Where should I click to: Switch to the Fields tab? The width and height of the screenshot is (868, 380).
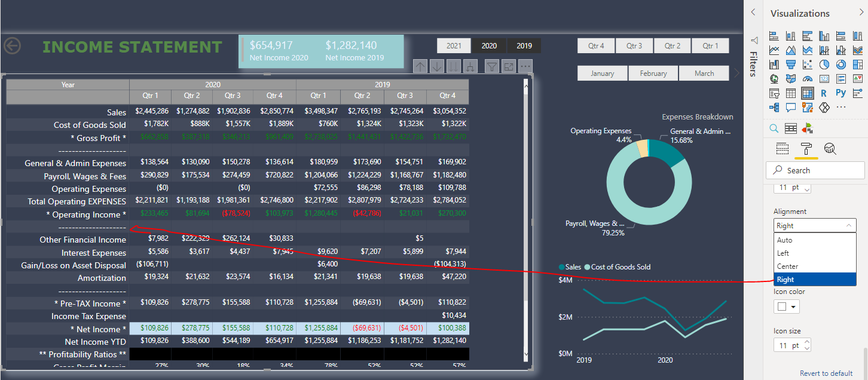pos(783,149)
